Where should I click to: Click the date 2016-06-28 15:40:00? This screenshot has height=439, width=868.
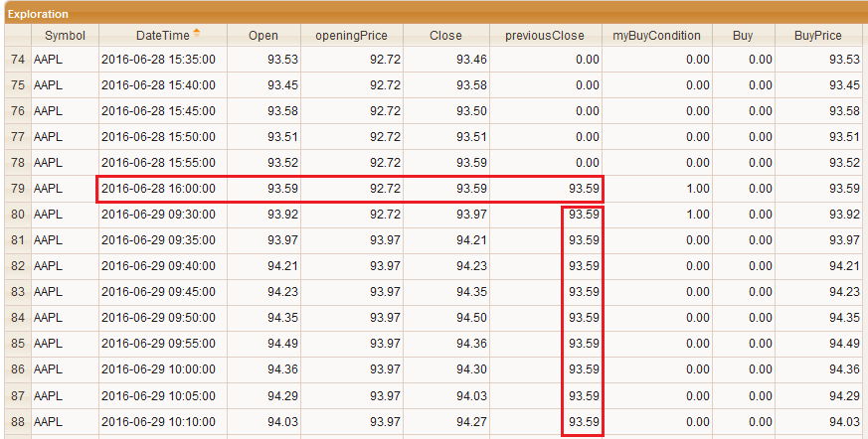point(158,85)
